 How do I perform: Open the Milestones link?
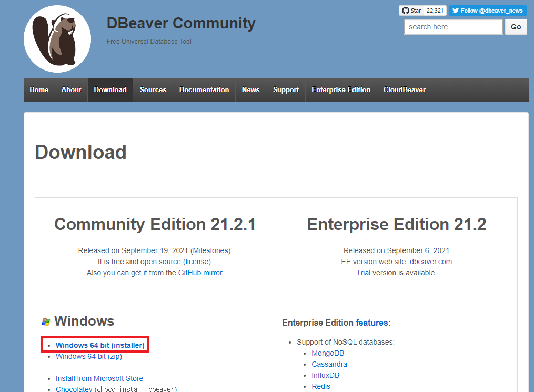point(210,250)
